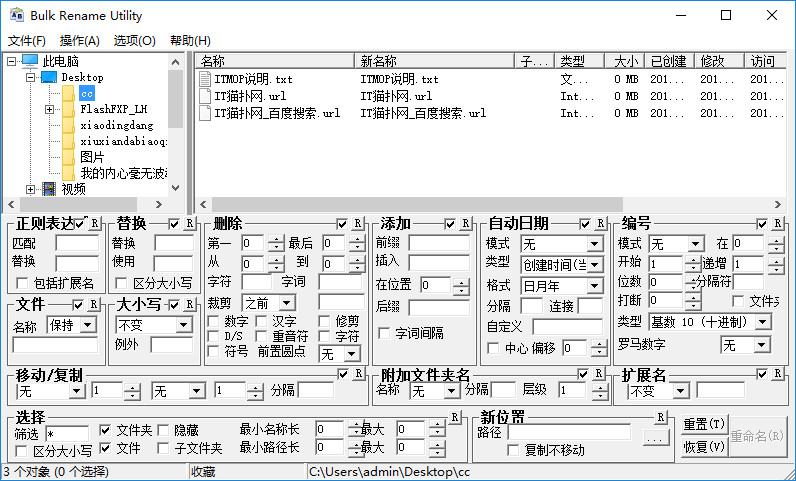
Task: Sort by the 新名称 column header
Action: pyautogui.click(x=435, y=61)
